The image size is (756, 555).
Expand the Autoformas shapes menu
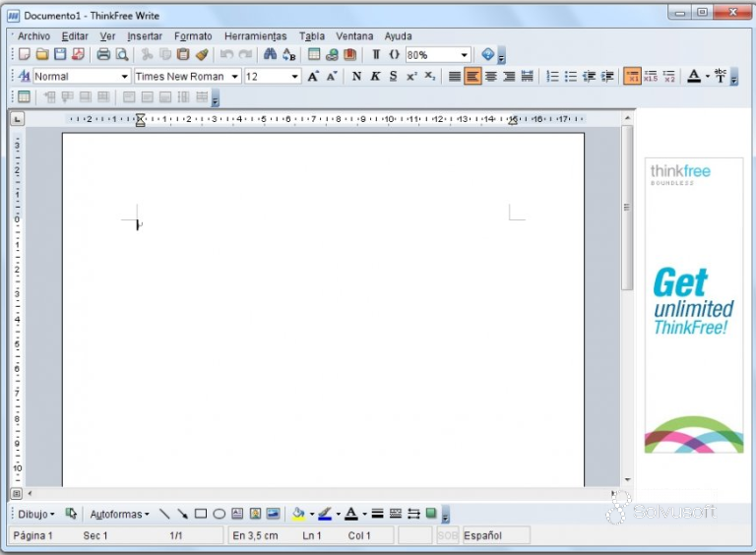[119, 514]
